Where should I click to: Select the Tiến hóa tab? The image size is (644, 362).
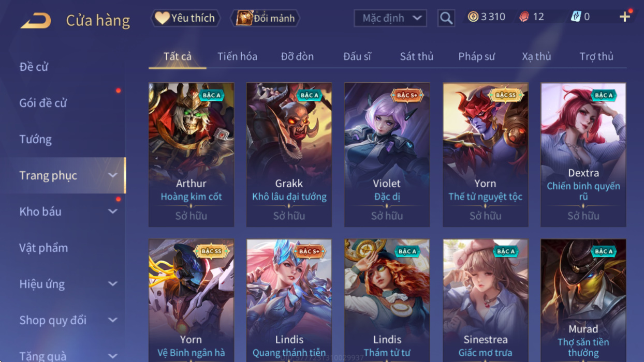[x=237, y=56]
